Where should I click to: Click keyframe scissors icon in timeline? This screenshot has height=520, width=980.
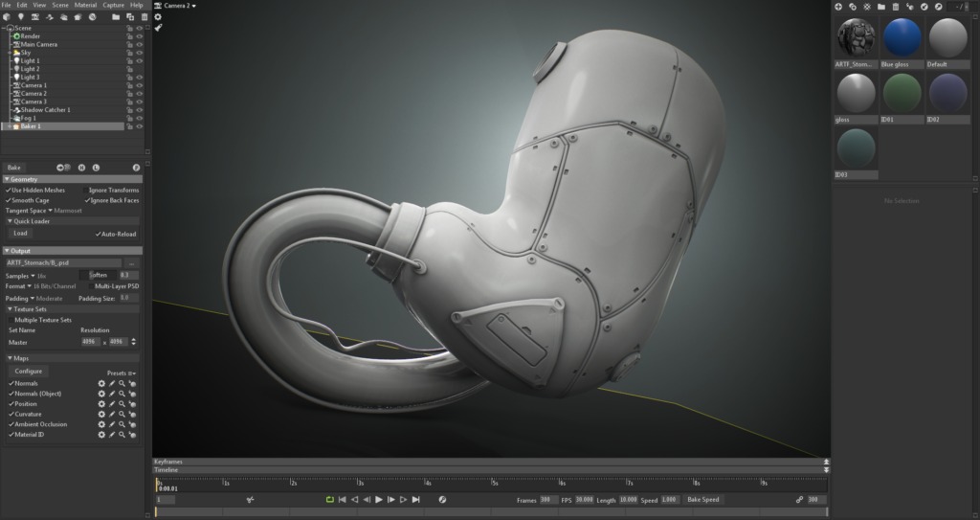(x=250, y=499)
